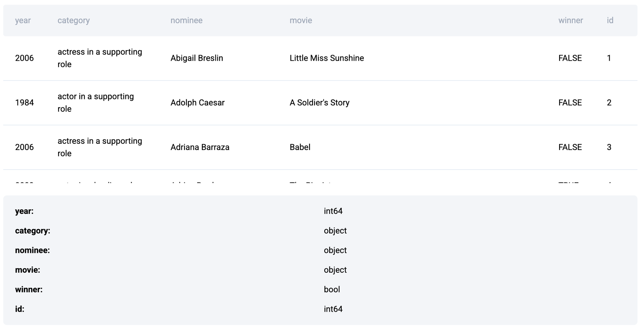The height and width of the screenshot is (330, 644).
Task: Click the Babel movie cell
Action: click(300, 147)
